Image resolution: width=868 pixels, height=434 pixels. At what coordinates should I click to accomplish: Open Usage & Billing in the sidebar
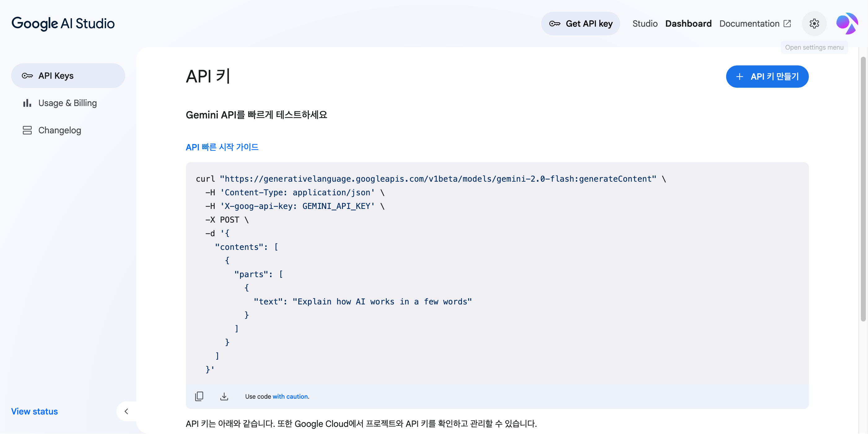[x=68, y=103]
